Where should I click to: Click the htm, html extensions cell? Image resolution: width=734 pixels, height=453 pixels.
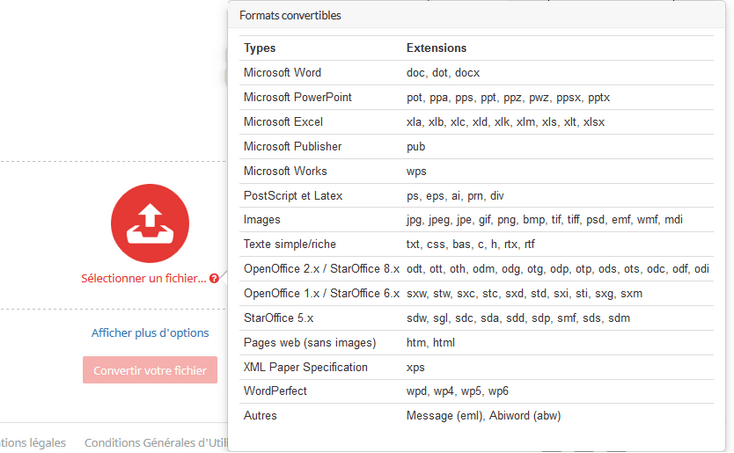tap(430, 343)
